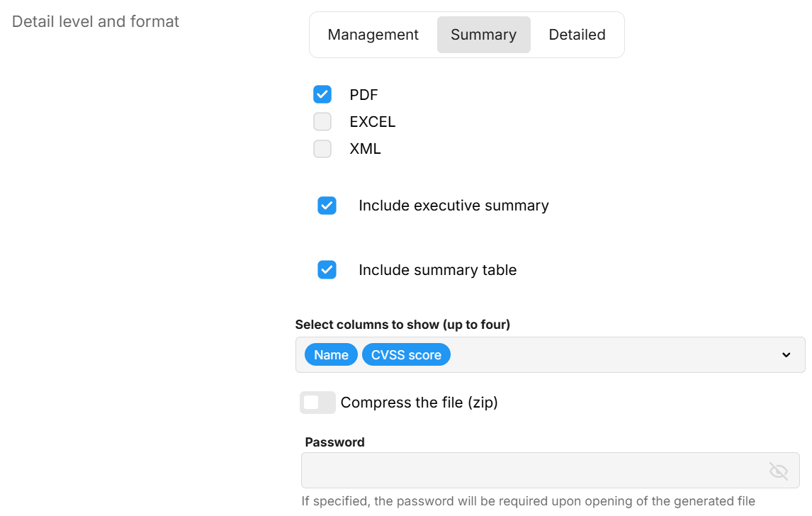Screen dimensions: 812x516
Task: Click the CVSS score column chip
Action: click(406, 355)
